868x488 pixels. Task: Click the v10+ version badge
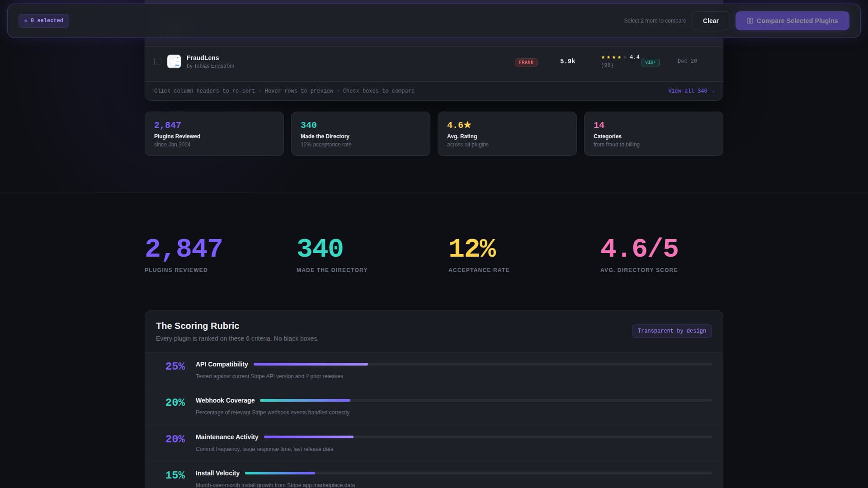[x=650, y=62]
